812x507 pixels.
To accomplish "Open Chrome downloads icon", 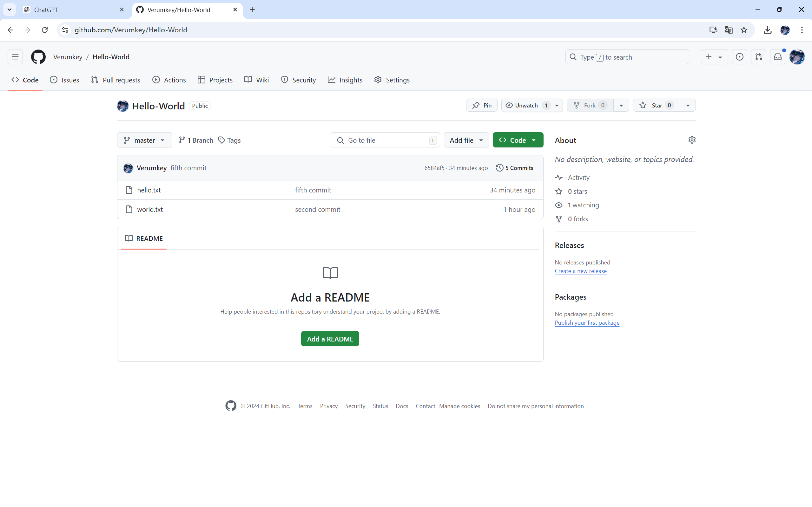I will [x=768, y=30].
